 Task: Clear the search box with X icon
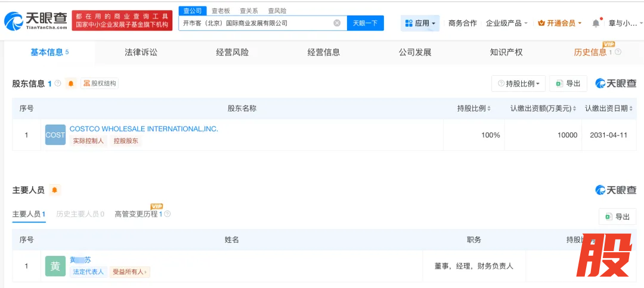tap(337, 23)
